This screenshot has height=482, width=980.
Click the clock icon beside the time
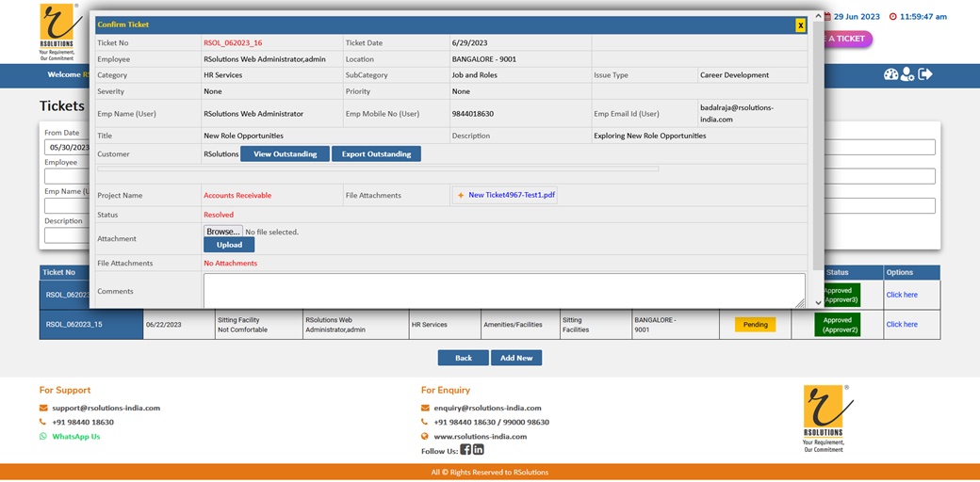893,17
